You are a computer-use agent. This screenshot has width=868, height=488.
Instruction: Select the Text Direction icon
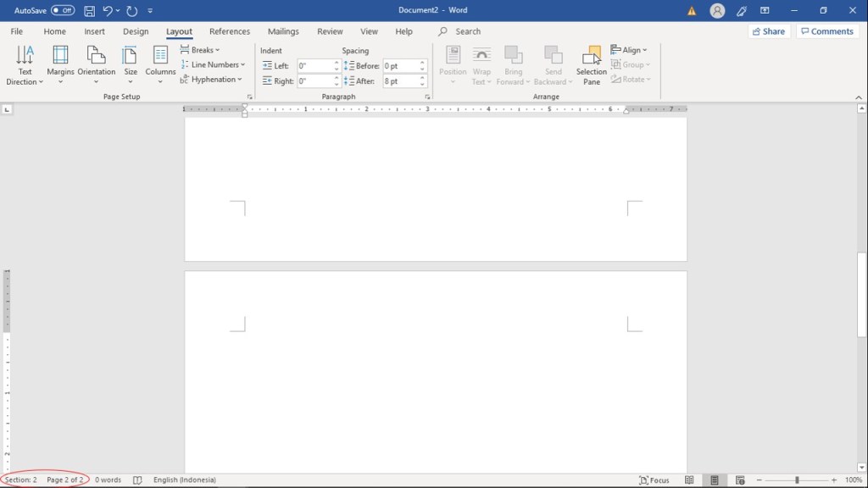coord(25,56)
